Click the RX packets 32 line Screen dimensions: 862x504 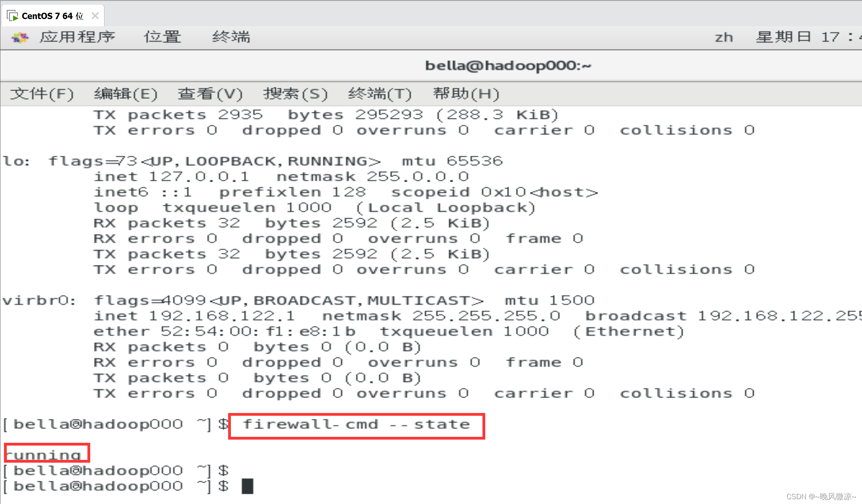pyautogui.click(x=291, y=223)
